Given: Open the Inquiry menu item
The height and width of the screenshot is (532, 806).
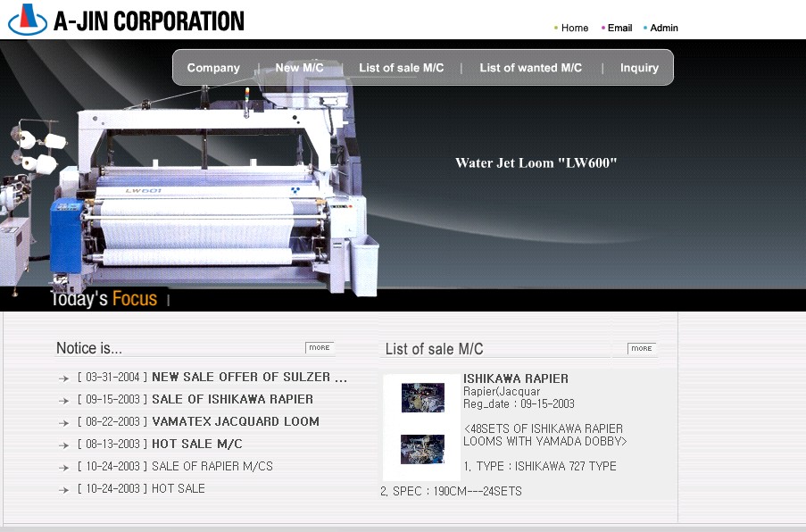Looking at the screenshot, I should pos(639,68).
